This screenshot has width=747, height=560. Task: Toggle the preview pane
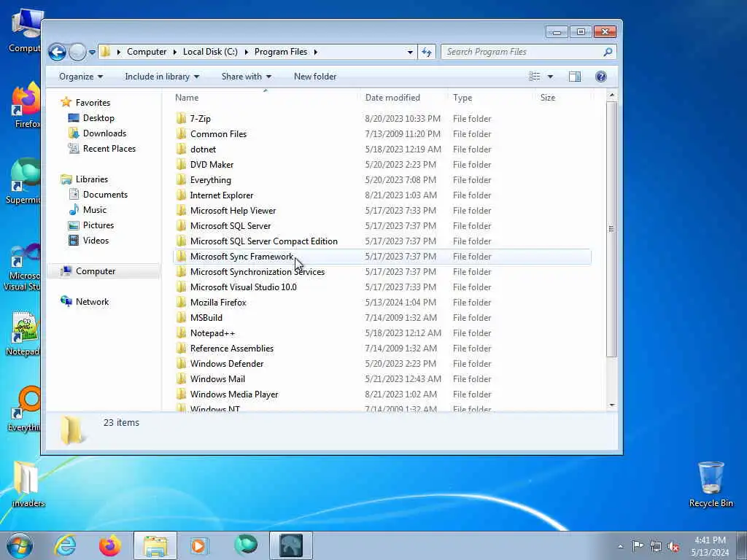pos(575,77)
